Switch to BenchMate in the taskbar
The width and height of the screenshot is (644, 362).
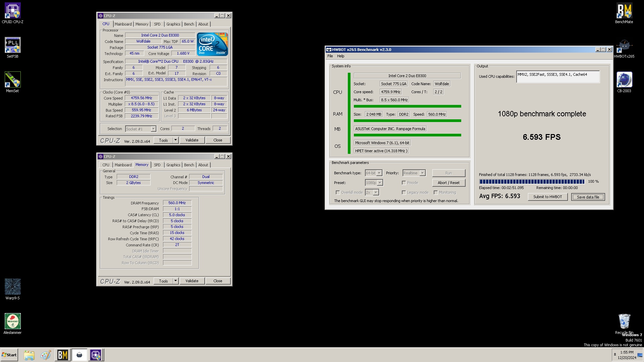click(x=62, y=355)
